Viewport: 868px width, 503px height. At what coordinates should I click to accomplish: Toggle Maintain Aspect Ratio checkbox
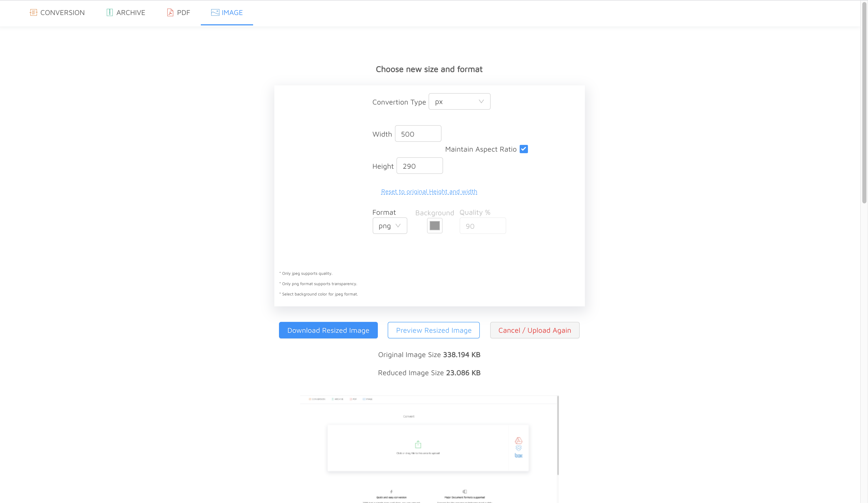point(524,149)
